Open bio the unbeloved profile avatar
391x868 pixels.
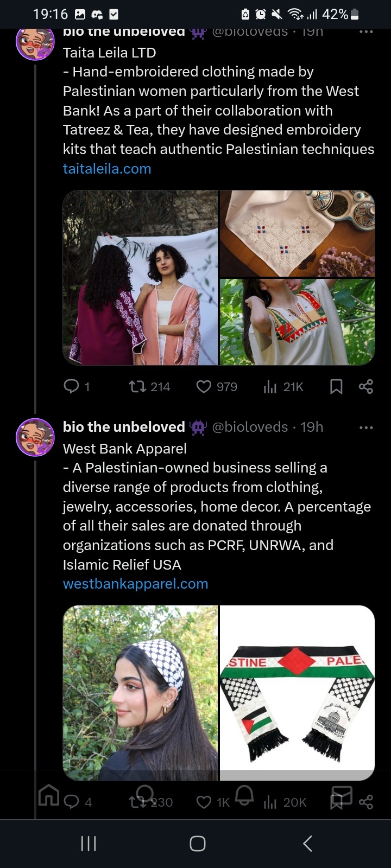[x=35, y=437]
